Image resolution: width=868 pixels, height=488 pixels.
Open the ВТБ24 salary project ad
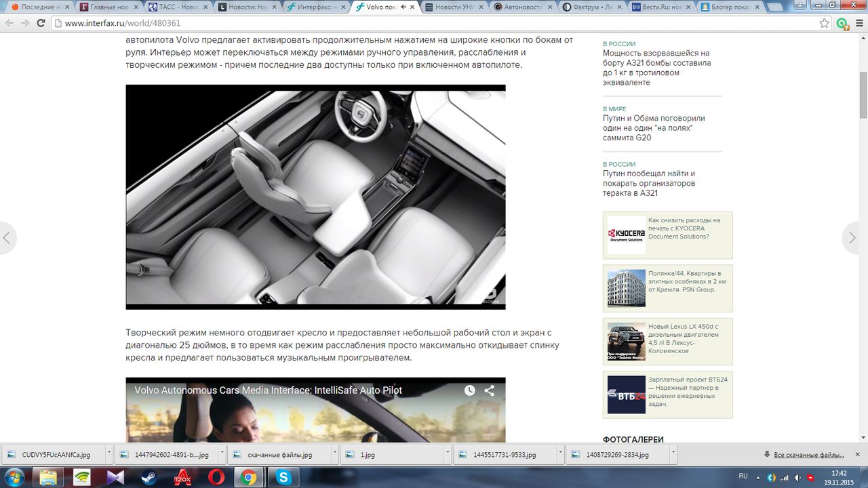click(668, 394)
